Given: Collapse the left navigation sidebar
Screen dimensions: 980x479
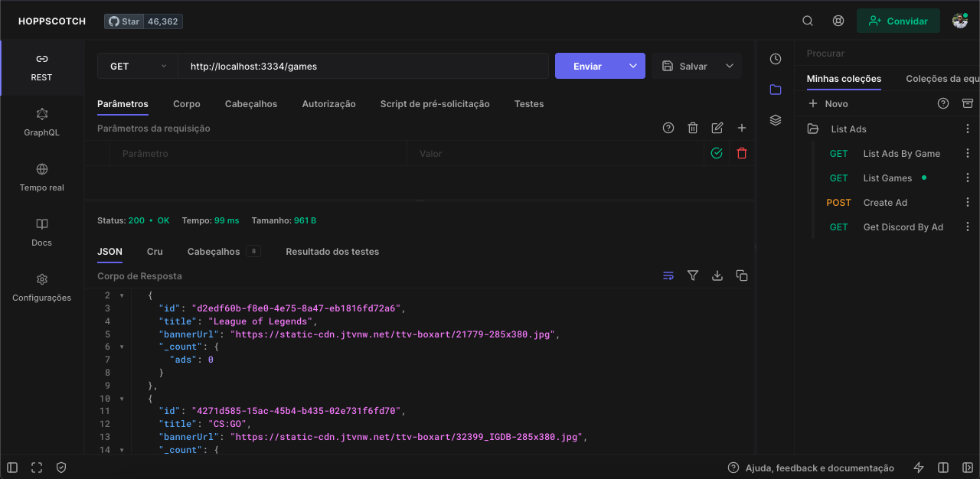Looking at the screenshot, I should (x=11, y=467).
